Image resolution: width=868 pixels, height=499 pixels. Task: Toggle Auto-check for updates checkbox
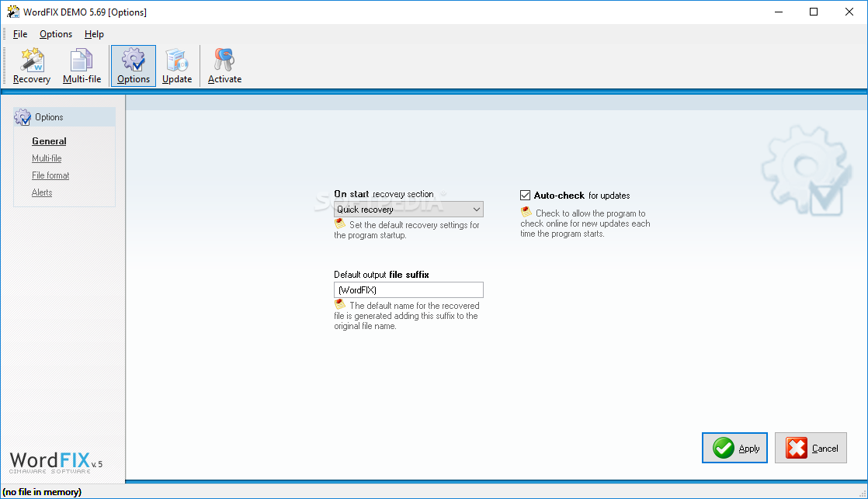526,196
